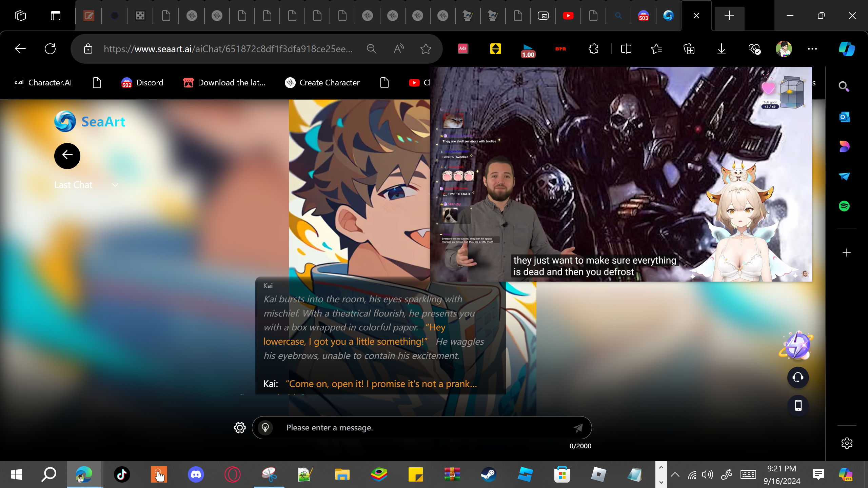Focus the 'Please enter a message' field
Screen dimensions: 868x488
coord(422,428)
